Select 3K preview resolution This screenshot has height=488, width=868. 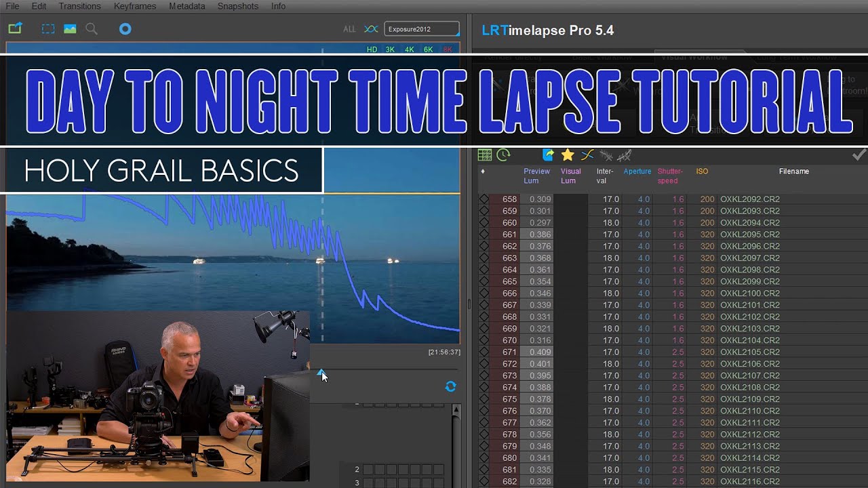(391, 49)
